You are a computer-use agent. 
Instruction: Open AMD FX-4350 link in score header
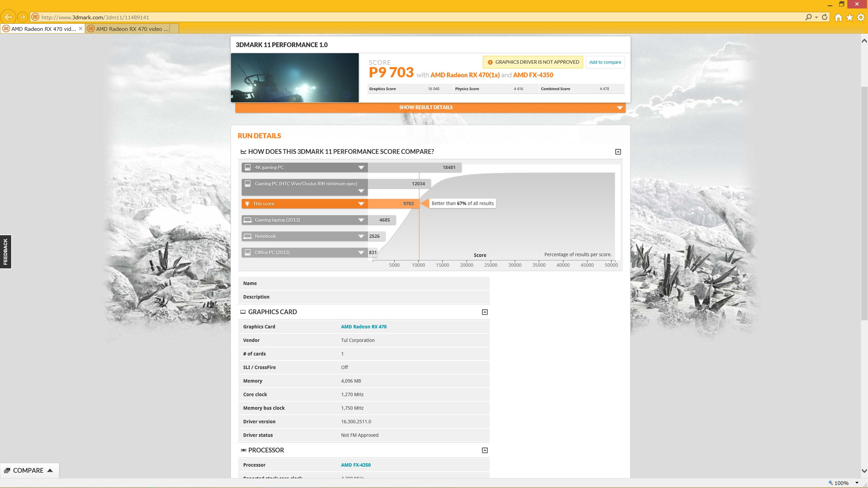tap(533, 75)
